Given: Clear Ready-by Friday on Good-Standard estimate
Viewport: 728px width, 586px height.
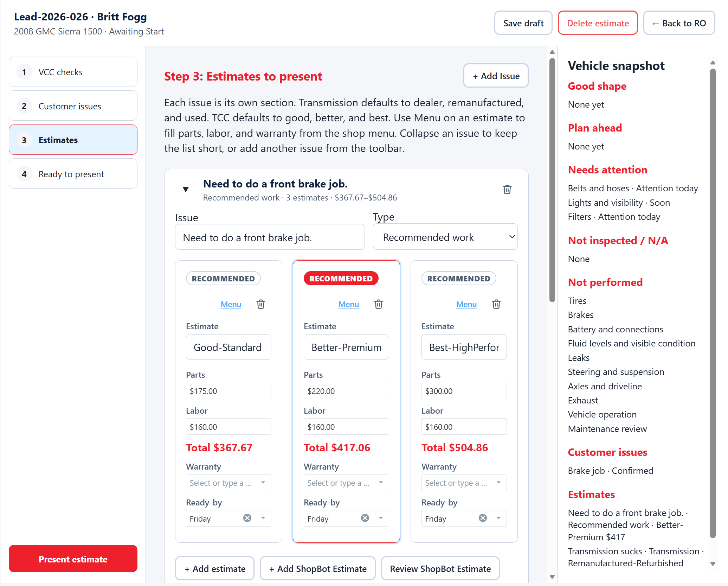Looking at the screenshot, I should tap(247, 518).
